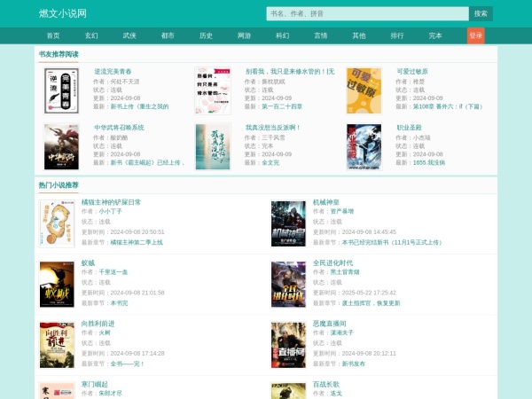This screenshot has width=532, height=399.
Task: Focus the 书名、作者、拼音 search field
Action: pos(367,13)
